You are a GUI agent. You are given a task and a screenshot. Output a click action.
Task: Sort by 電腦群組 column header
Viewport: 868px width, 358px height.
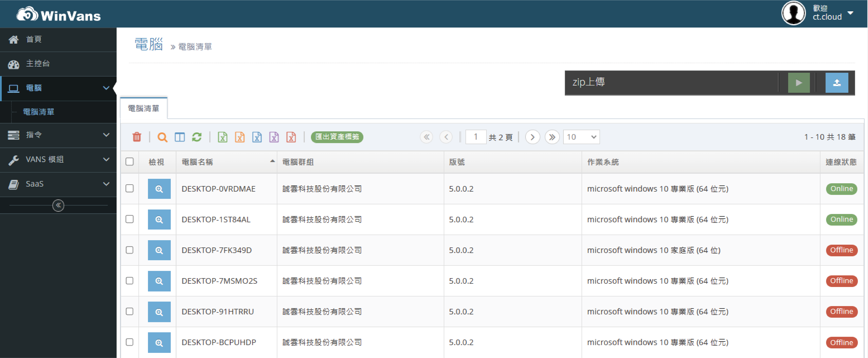[360, 162]
